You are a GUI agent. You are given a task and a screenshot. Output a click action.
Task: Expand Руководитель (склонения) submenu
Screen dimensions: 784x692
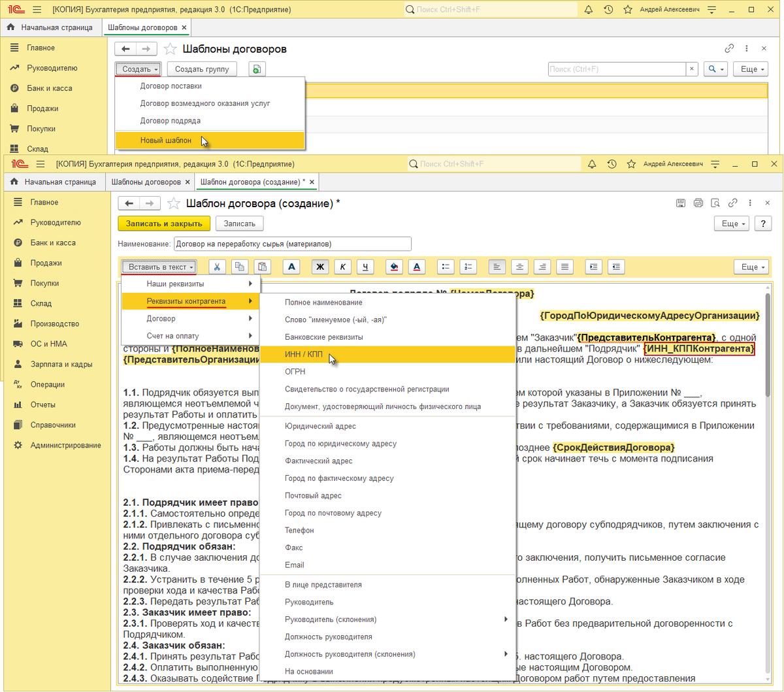point(388,619)
